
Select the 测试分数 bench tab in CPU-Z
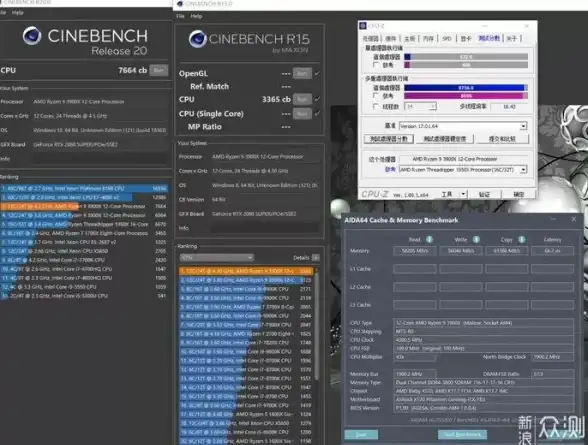tap(489, 38)
